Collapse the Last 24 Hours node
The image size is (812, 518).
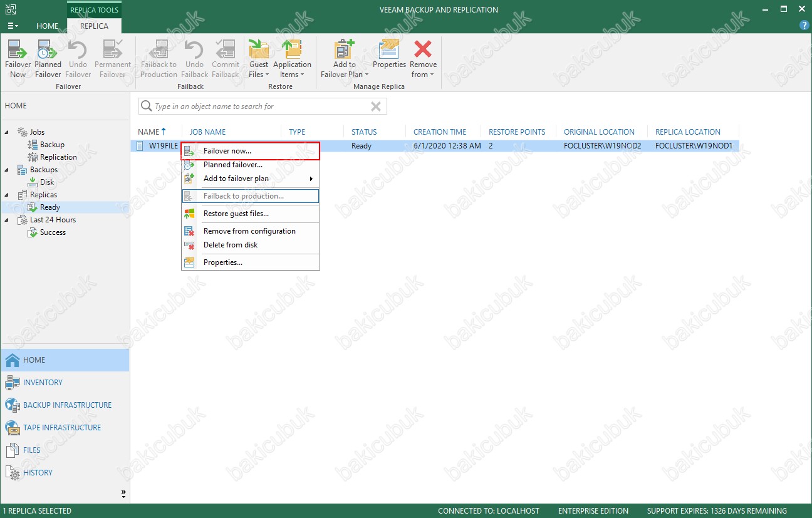[x=8, y=220]
